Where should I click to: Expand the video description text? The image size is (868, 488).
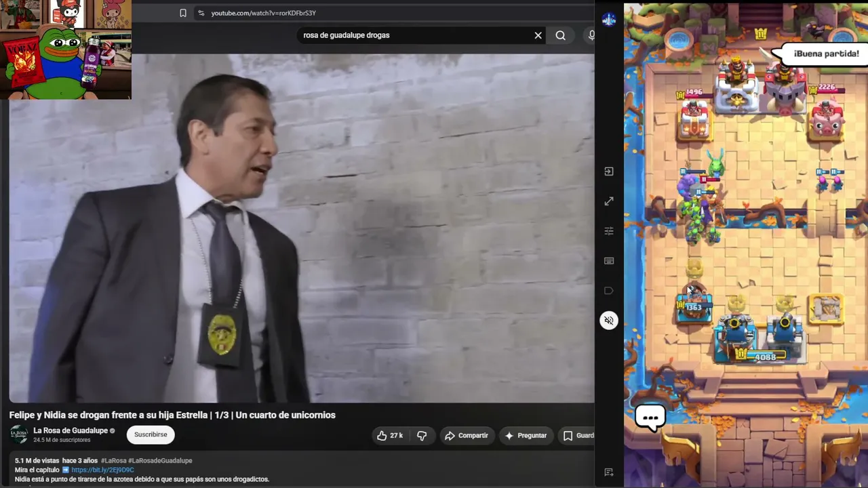click(x=142, y=479)
